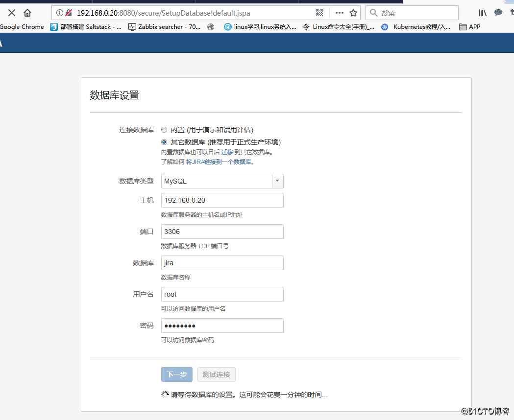Open Pocket via the speech bubble icon
Image resolution: width=514 pixels, height=420 pixels.
click(x=498, y=12)
